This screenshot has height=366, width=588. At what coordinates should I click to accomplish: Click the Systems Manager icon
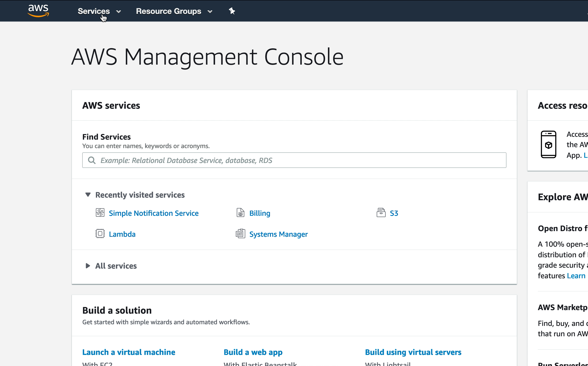click(x=240, y=234)
